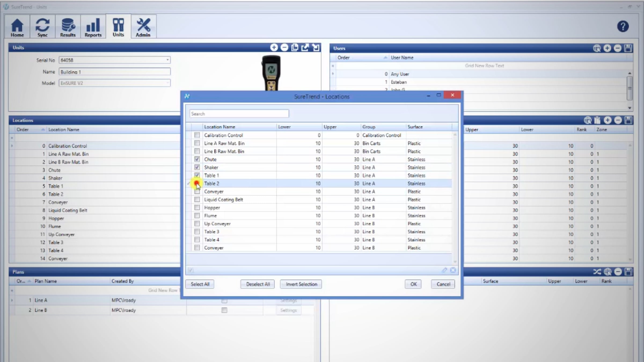Click the Select All button
Viewport: 644px width, 362px height.
click(x=200, y=284)
